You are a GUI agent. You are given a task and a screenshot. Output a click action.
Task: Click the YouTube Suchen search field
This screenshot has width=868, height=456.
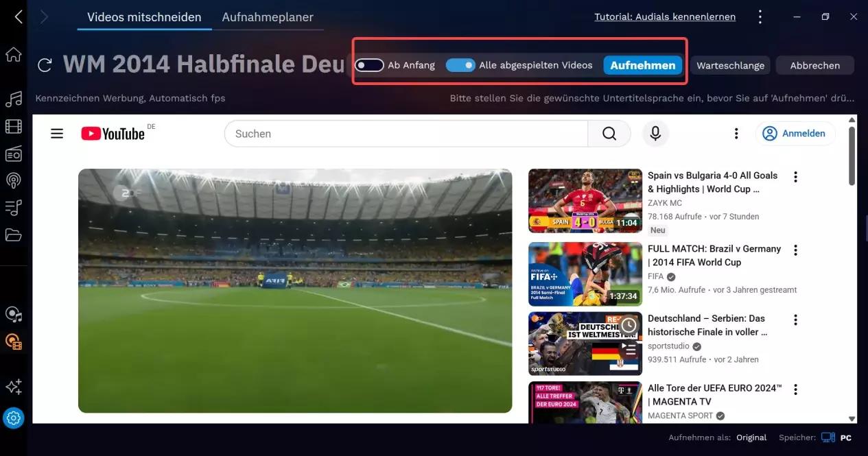[406, 134]
